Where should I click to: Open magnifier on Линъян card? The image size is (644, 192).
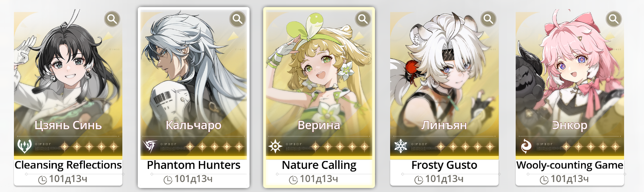(488, 19)
